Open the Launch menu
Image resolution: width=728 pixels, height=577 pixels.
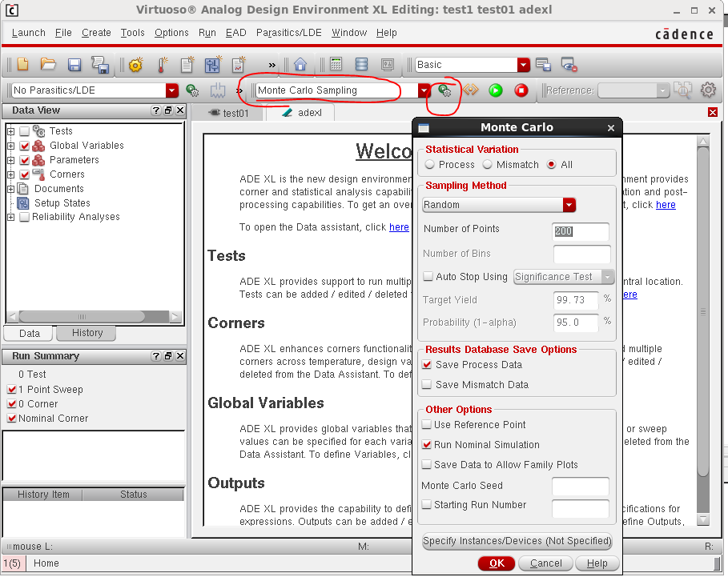[x=28, y=33]
